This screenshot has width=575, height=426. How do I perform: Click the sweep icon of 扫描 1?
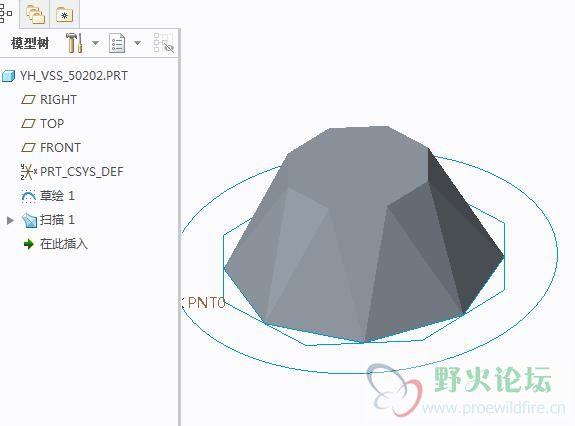pos(29,220)
